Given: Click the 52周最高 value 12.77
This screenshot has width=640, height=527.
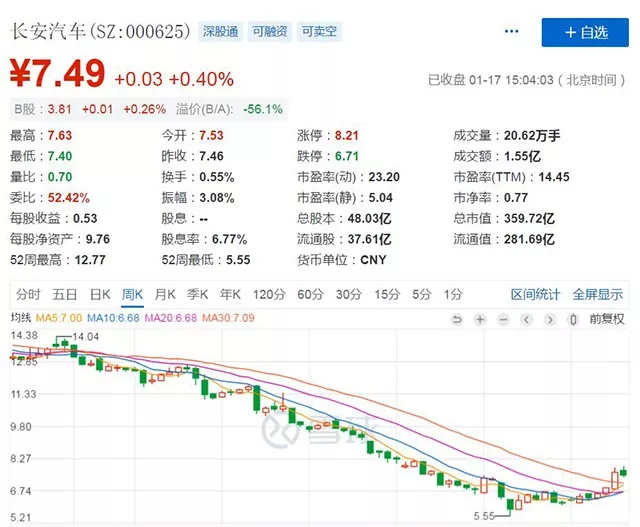Looking at the screenshot, I should pos(90,260).
